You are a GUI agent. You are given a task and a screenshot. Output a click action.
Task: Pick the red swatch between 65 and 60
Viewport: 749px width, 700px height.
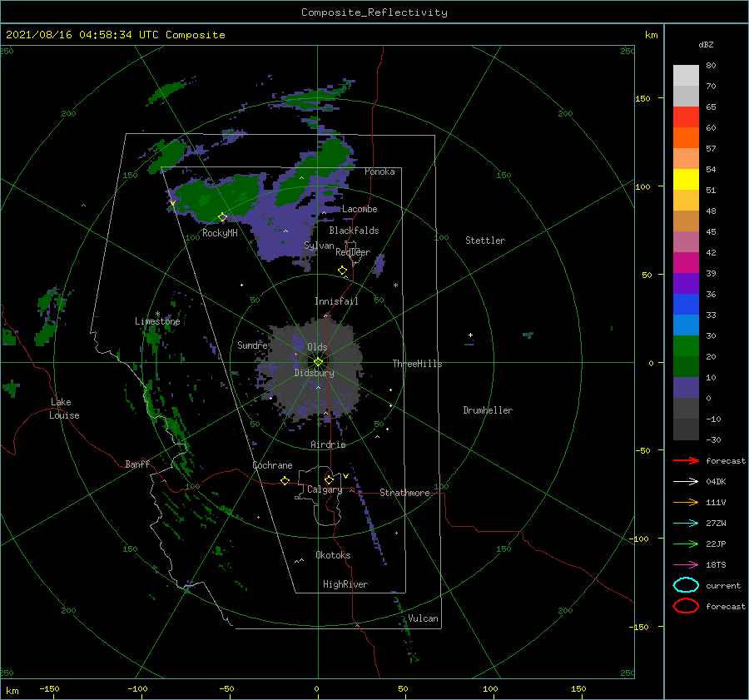[686, 117]
